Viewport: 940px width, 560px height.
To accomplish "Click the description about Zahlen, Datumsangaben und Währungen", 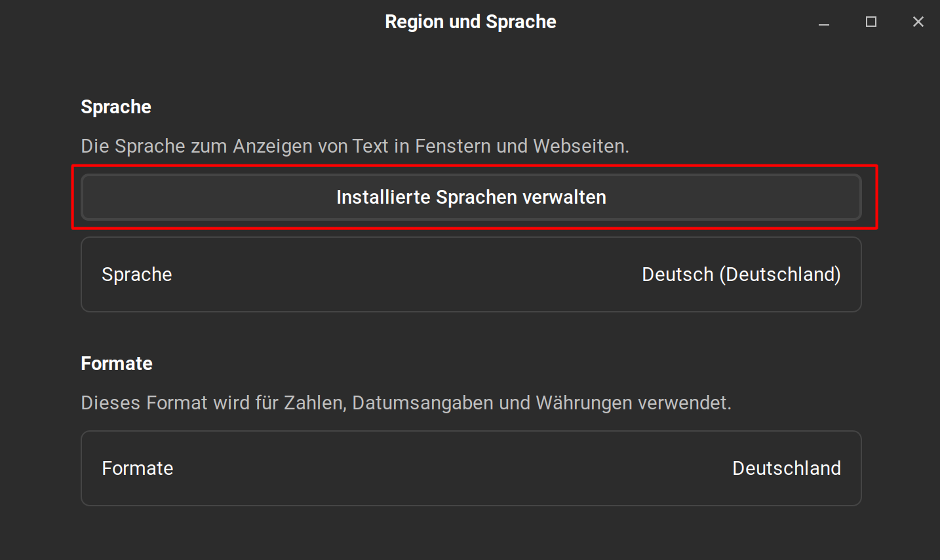I will point(406,403).
